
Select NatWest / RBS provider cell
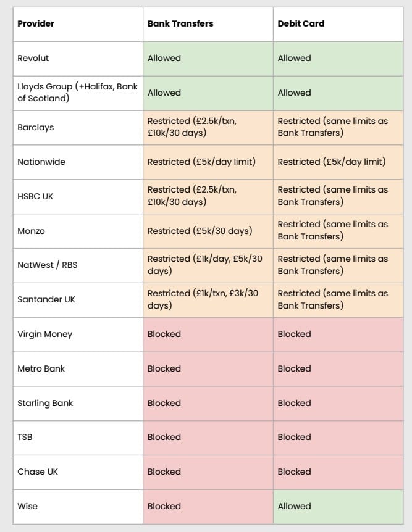tap(48, 265)
